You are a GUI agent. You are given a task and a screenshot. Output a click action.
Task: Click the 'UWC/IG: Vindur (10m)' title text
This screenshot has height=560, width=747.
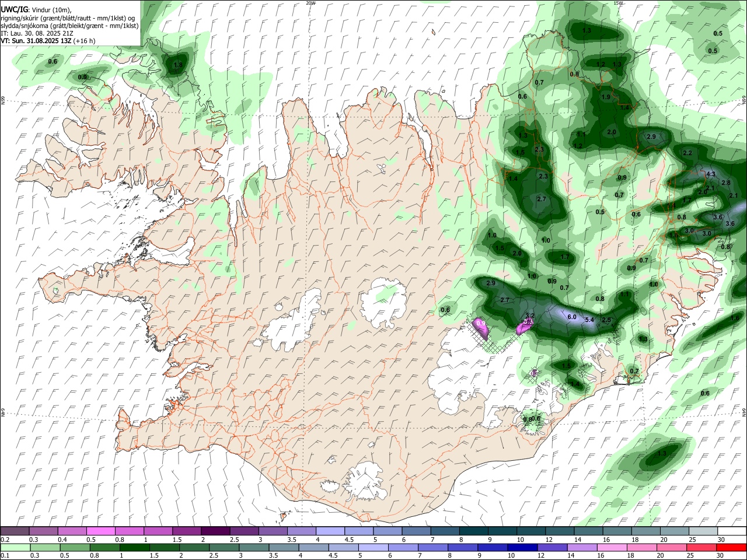click(36, 9)
